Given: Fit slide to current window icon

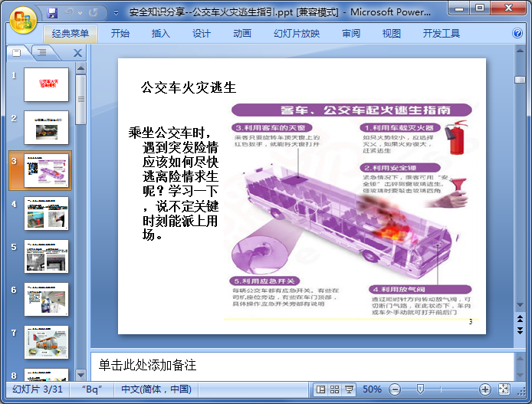Looking at the screenshot, I should click(x=504, y=389).
